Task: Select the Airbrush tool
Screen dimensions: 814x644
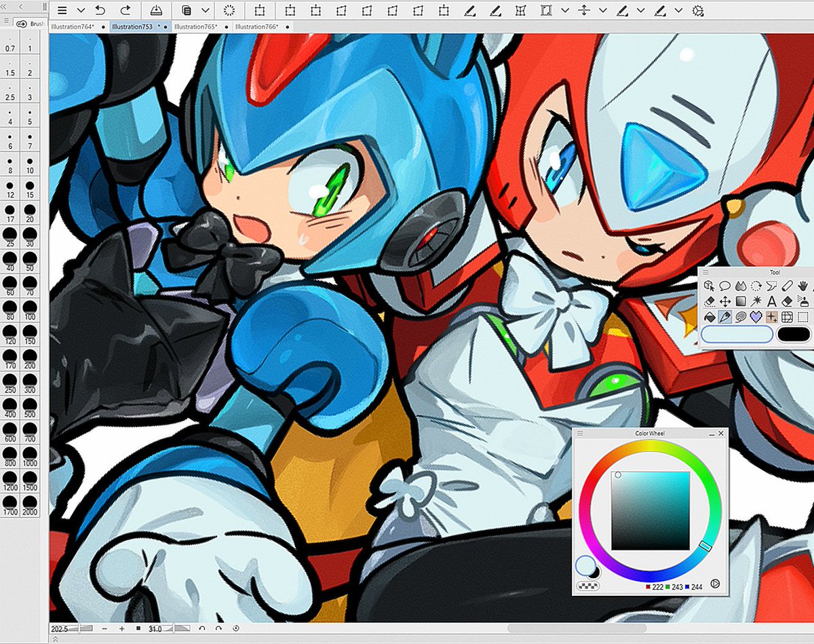Action: 803,301
